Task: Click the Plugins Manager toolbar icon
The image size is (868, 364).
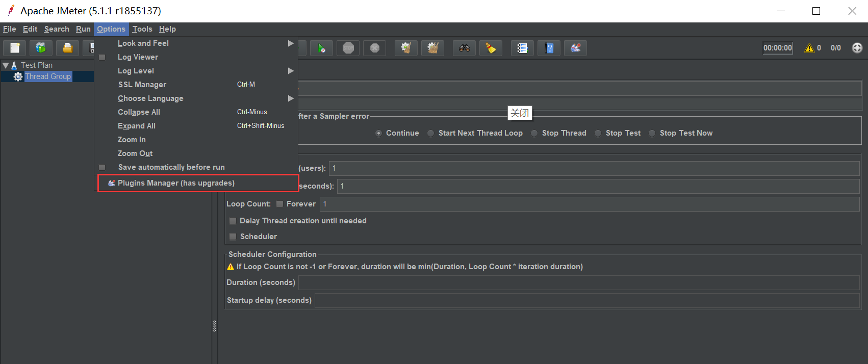Action: [576, 48]
